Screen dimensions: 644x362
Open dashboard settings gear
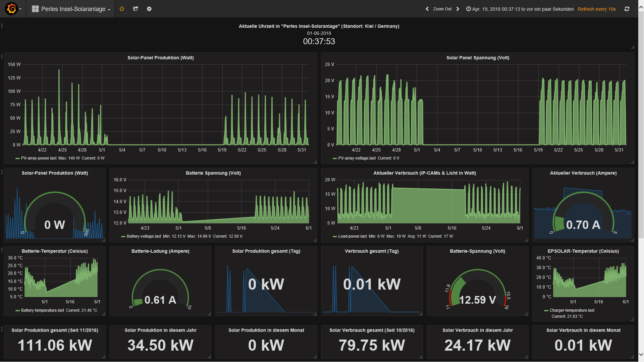tap(149, 9)
